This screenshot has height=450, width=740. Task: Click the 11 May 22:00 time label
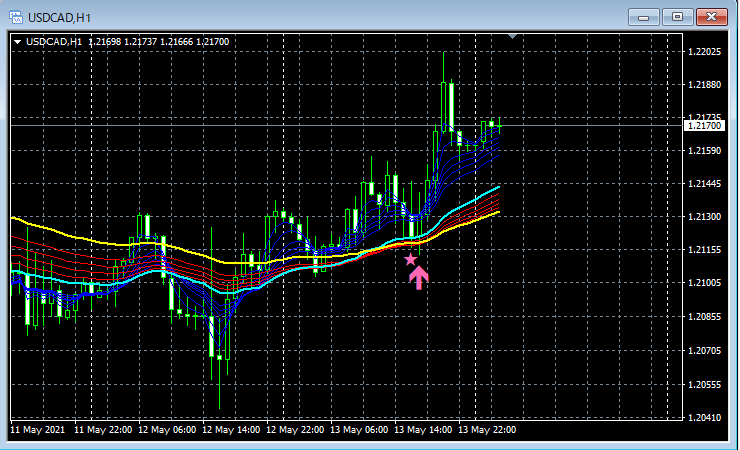pyautogui.click(x=103, y=430)
